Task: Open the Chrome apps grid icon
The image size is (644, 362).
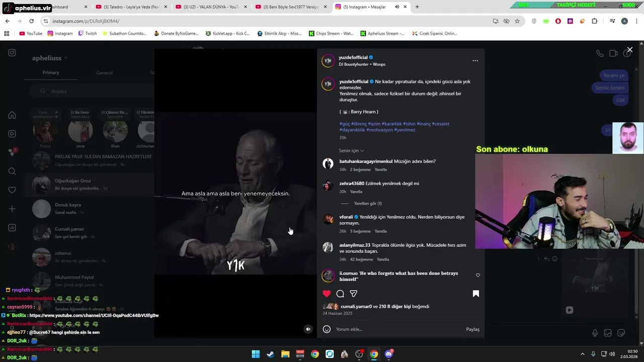Action: pyautogui.click(x=7, y=34)
